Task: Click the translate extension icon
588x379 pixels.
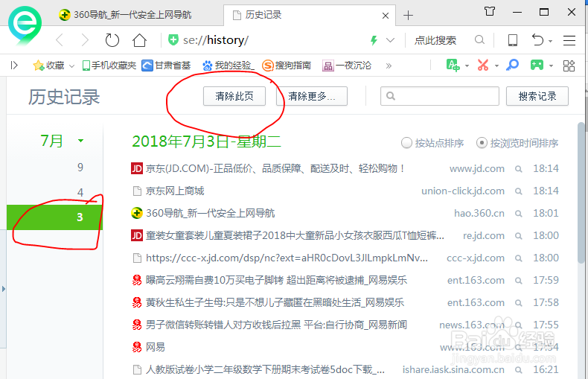Action: point(453,66)
